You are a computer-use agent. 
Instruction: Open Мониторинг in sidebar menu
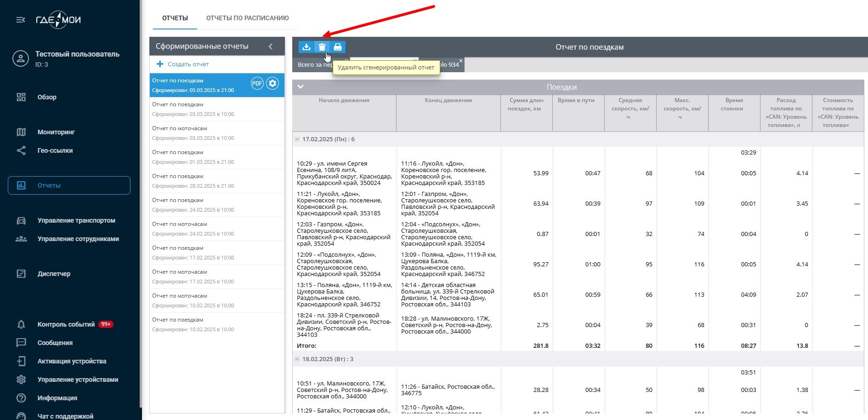56,132
